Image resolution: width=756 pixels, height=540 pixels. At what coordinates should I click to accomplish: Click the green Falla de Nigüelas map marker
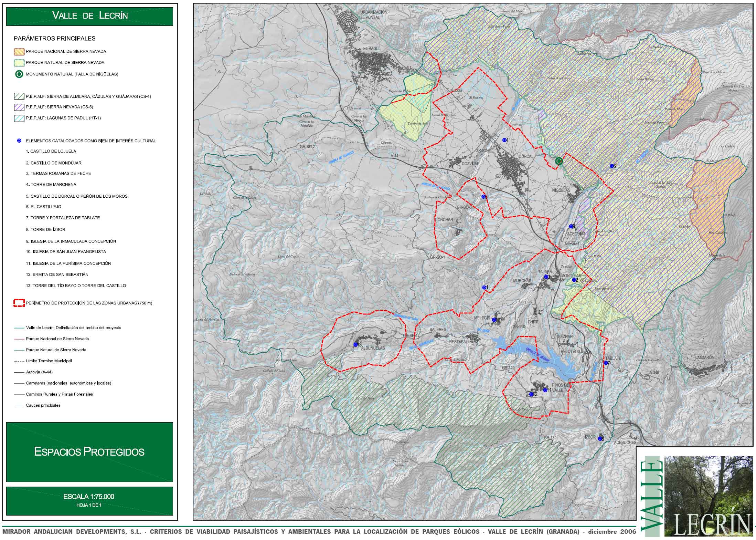click(559, 161)
